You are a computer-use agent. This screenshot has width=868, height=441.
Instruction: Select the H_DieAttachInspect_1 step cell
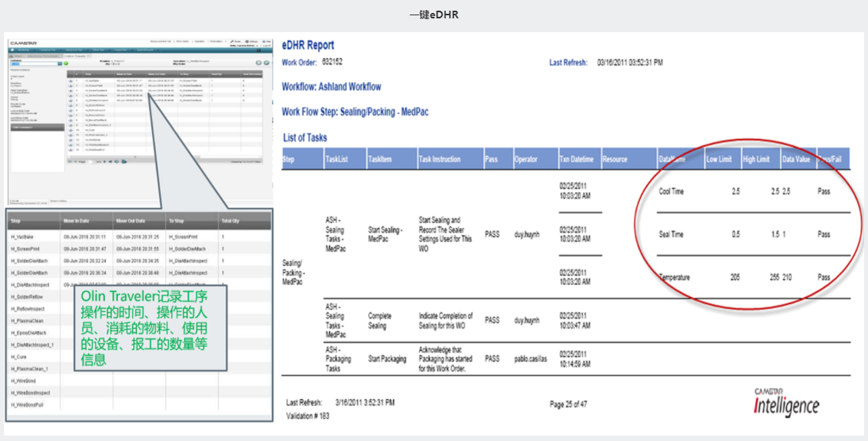tap(33, 345)
